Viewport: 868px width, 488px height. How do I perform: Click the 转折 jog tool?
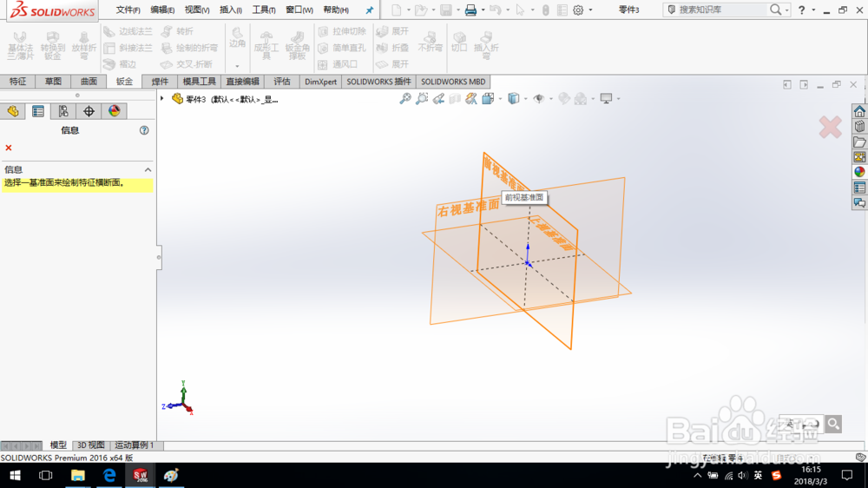pos(177,31)
